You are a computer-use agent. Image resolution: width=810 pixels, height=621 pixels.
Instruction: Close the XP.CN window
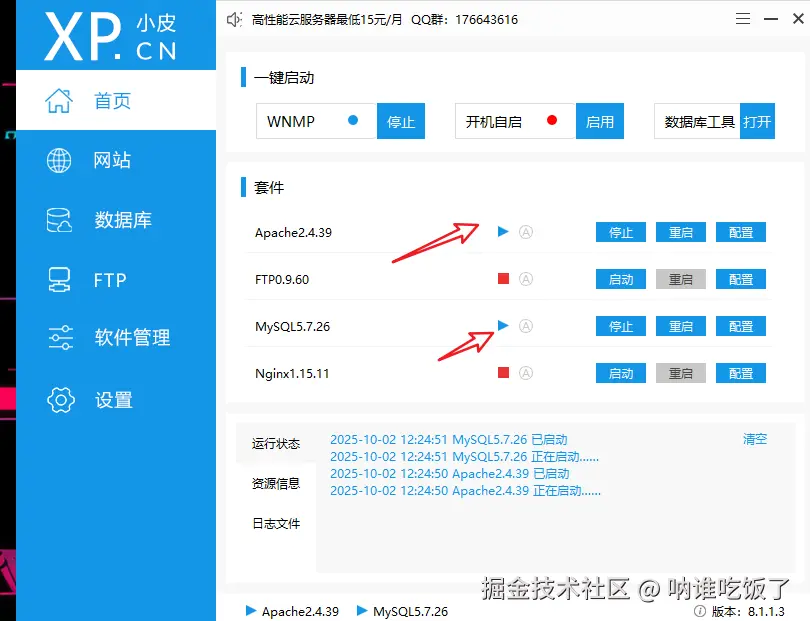(x=798, y=19)
